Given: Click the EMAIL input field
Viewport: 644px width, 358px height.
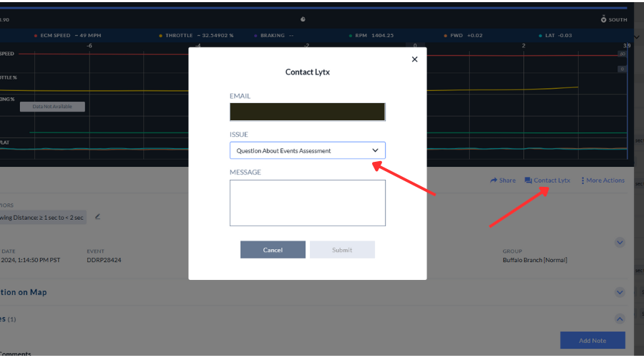Looking at the screenshot, I should tap(307, 112).
